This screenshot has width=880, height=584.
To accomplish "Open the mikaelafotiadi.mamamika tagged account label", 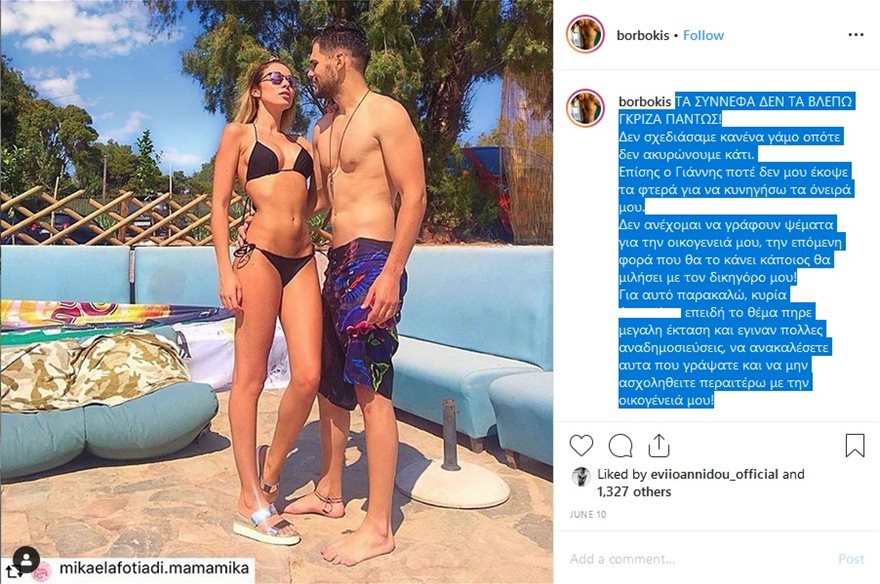I will tap(154, 568).
